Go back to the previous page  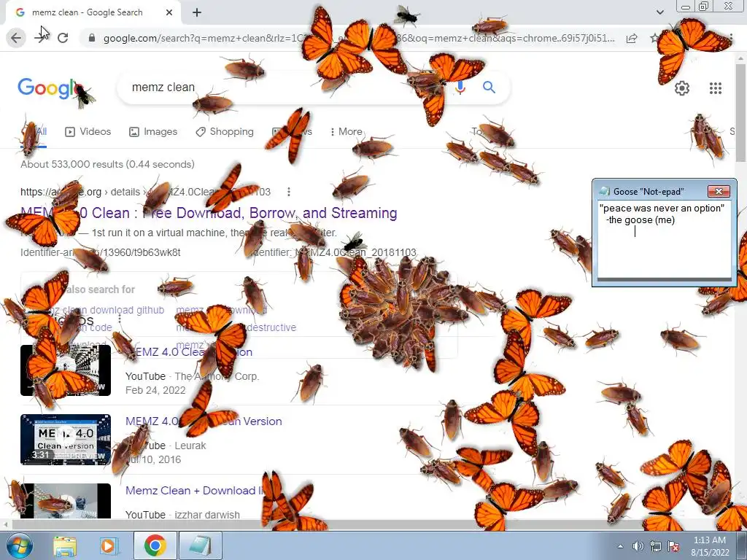pos(16,38)
